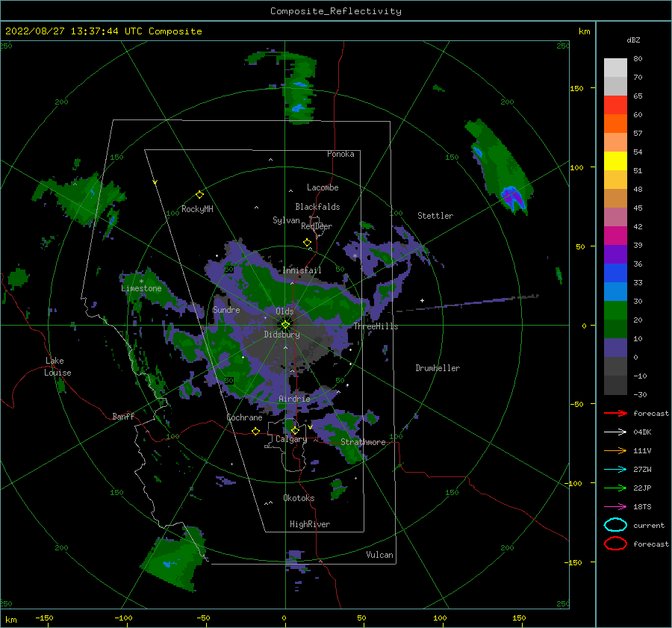Image resolution: width=672 pixels, height=628 pixels.
Task: Click the Lake Louise label
Action: tap(57, 367)
